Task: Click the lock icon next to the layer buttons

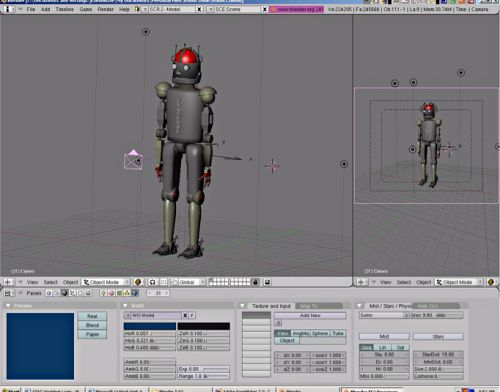Action: [x=256, y=282]
